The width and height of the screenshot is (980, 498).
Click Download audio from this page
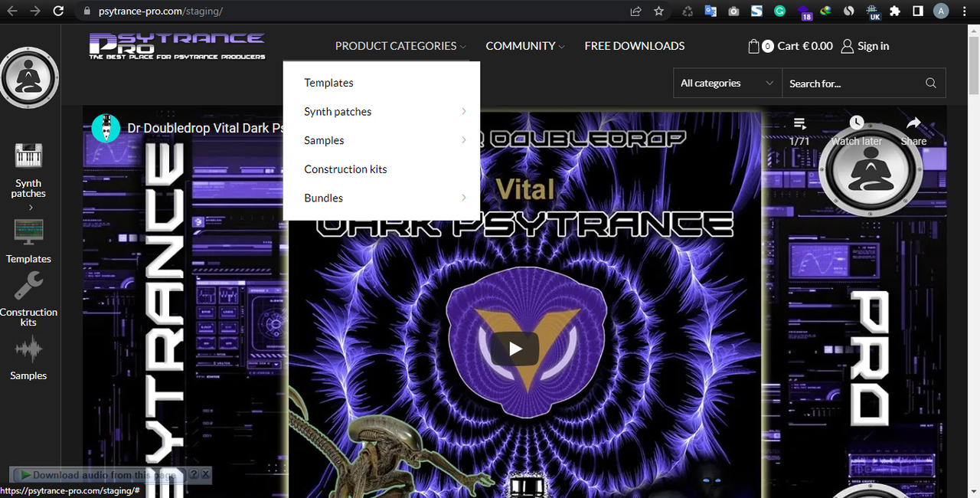click(x=98, y=475)
